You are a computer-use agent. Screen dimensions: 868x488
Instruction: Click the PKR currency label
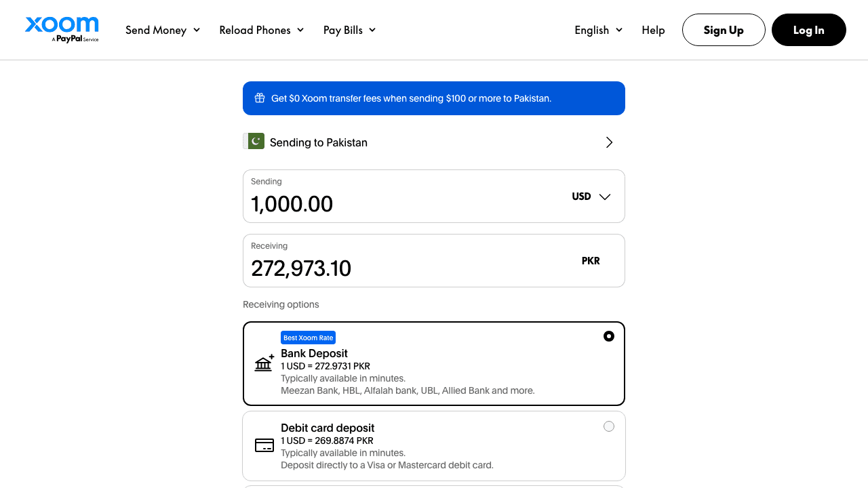(x=591, y=261)
